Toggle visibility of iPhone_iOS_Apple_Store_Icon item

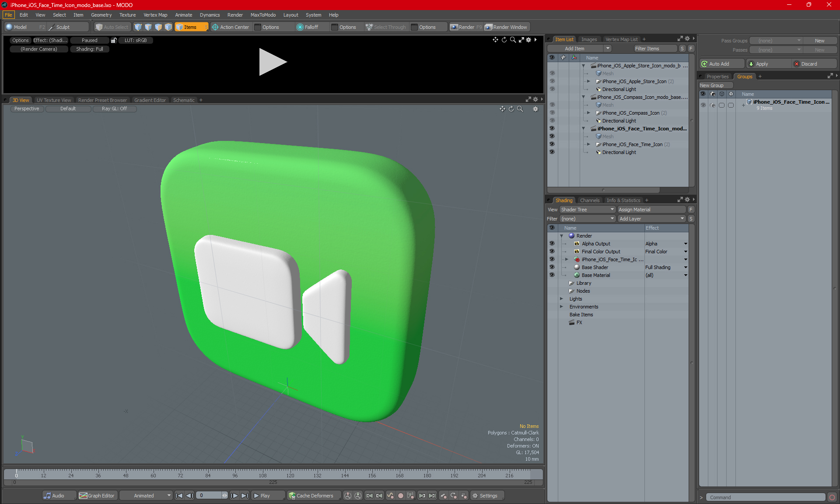(x=552, y=81)
